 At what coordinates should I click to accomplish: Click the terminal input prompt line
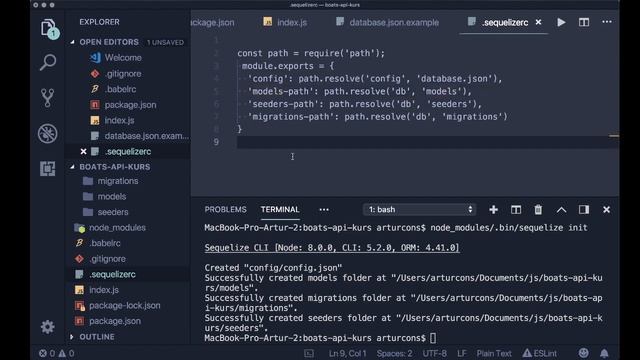point(320,338)
